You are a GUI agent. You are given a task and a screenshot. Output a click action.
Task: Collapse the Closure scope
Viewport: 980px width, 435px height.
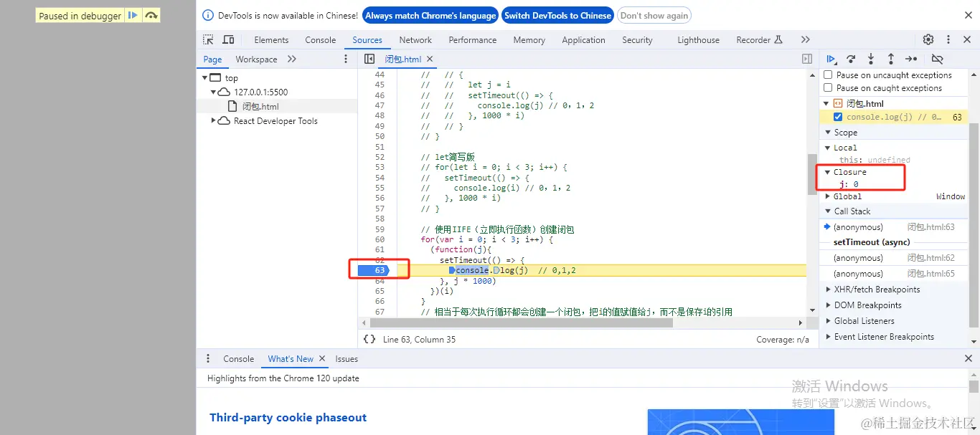[828, 172]
